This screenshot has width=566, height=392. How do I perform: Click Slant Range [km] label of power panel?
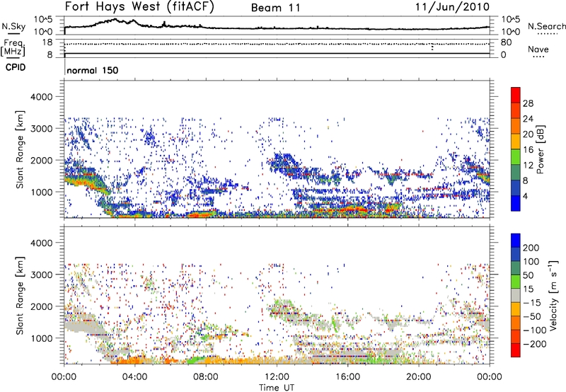20,150
